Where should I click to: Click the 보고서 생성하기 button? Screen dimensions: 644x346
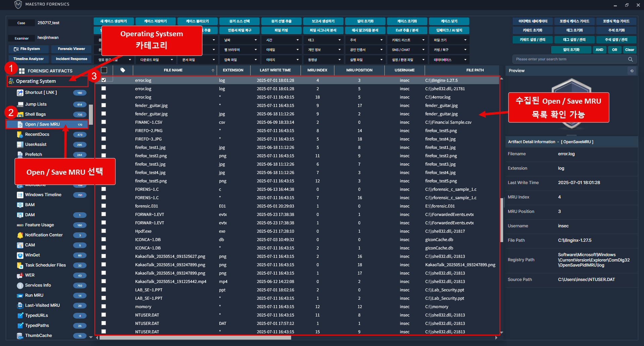[323, 21]
